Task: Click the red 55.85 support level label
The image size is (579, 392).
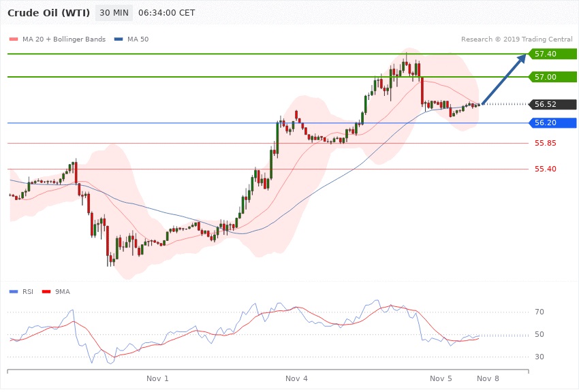Action: 545,144
